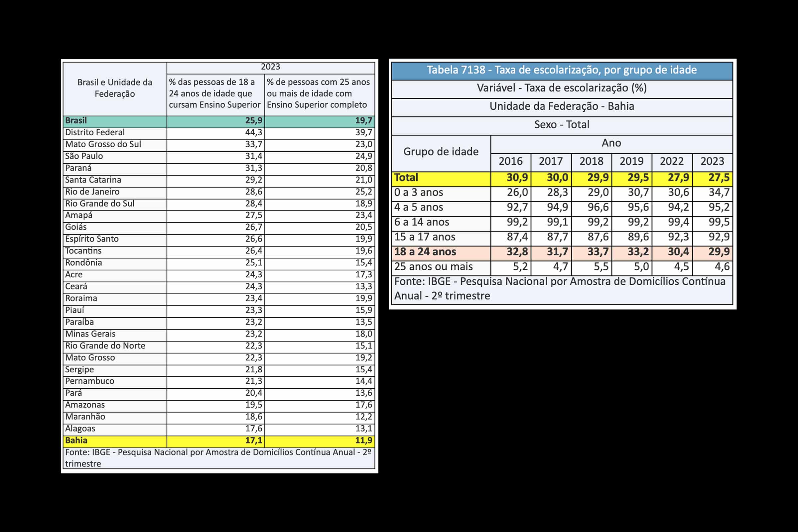Click Bahia's 11,9 completed higher education value
Screen dimensions: 798x532
point(364,440)
